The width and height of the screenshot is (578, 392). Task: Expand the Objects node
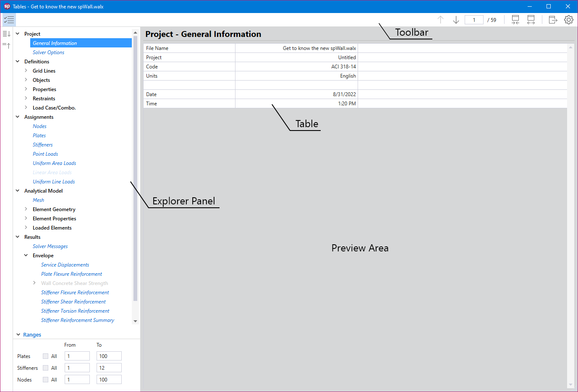point(26,80)
